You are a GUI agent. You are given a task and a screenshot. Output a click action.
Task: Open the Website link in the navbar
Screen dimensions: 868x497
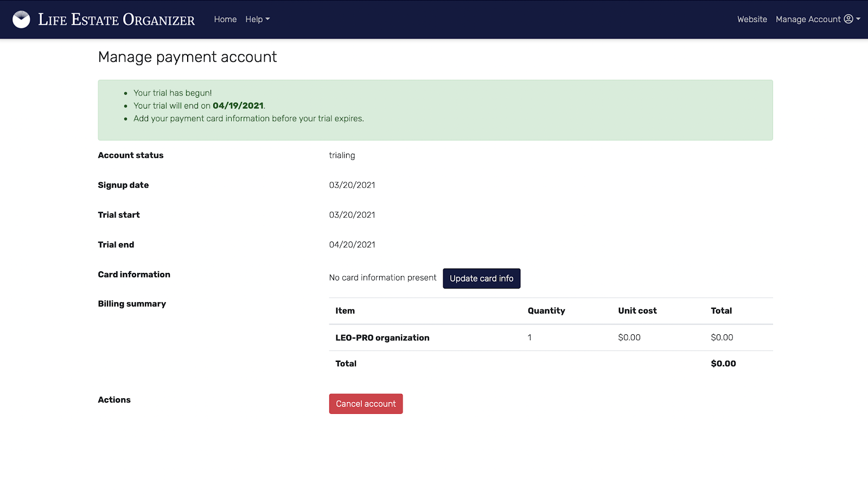752,20
